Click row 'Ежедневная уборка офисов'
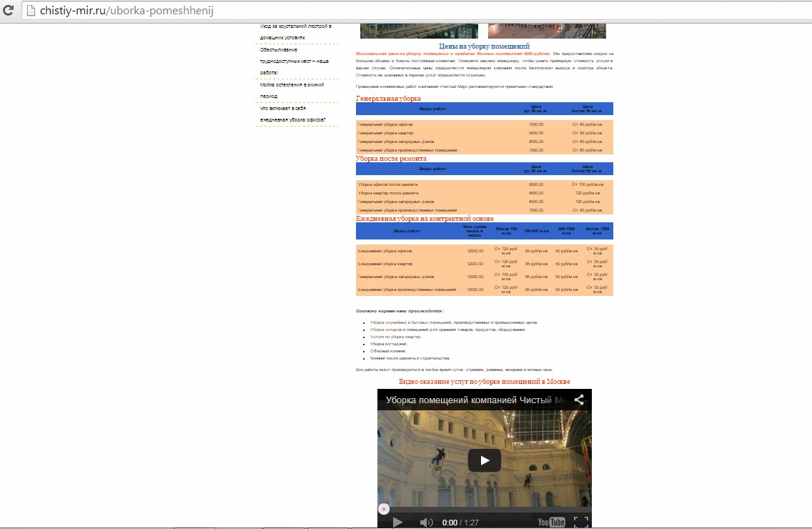This screenshot has width=812, height=529. (x=484, y=251)
